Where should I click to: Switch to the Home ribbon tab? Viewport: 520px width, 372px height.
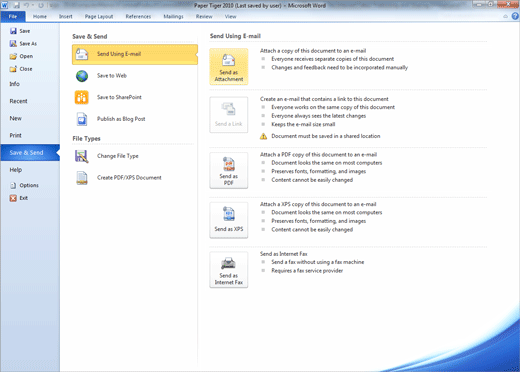40,16
